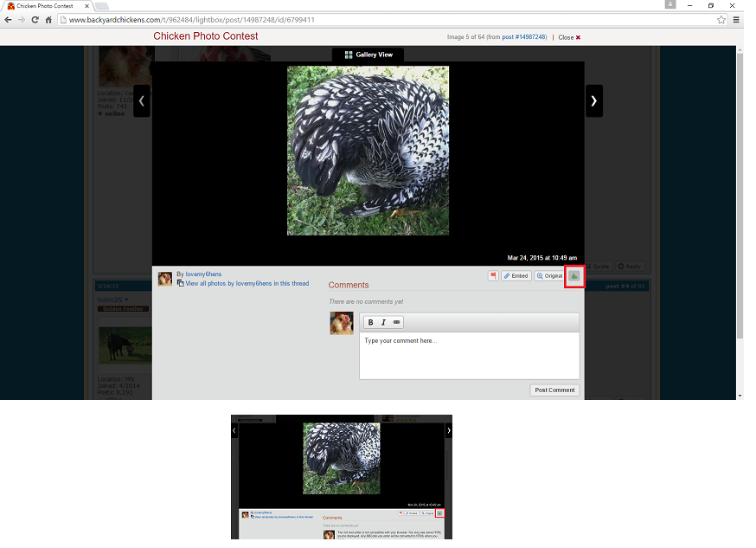The image size is (756, 548).
Task: Submit with the Post Comment button
Action: pyautogui.click(x=554, y=390)
